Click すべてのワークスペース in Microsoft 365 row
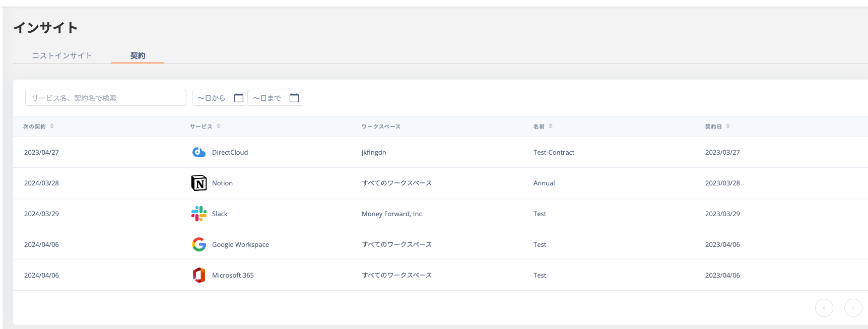Image resolution: width=868 pixels, height=329 pixels. point(396,275)
